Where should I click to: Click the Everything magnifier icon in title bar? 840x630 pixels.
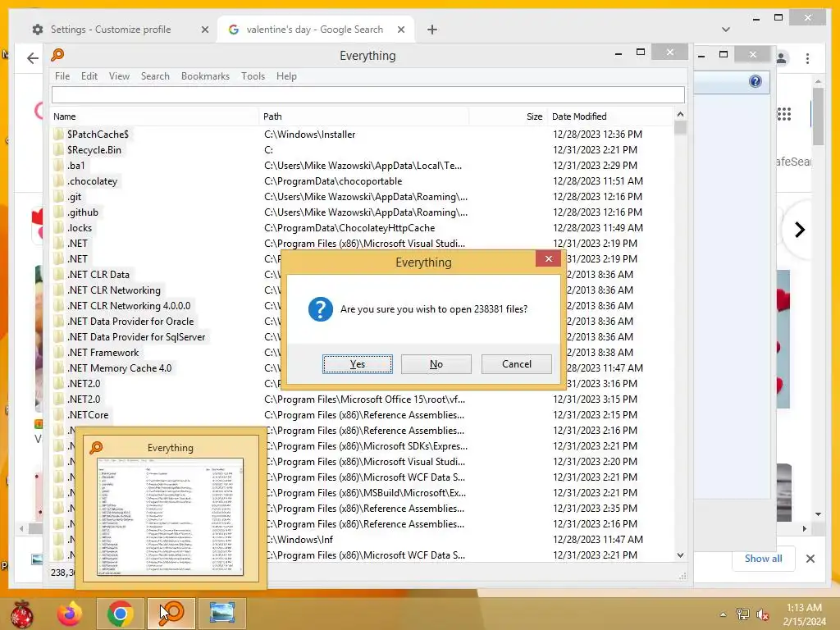tap(57, 55)
